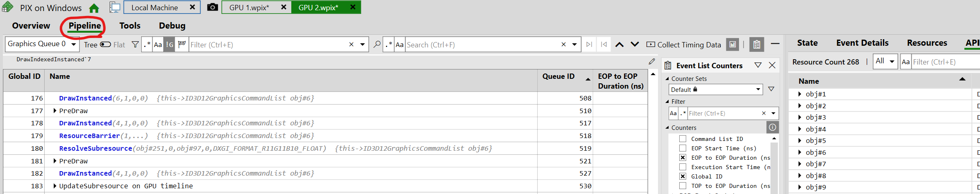The width and height of the screenshot is (980, 194).
Task: Click in the event list Search field
Action: coord(482,45)
